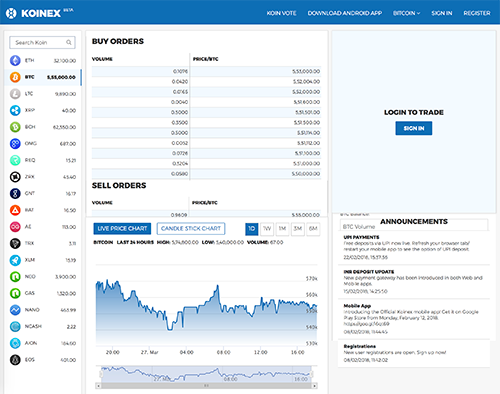The image size is (500, 394).
Task: Select the AE coin icon
Action: click(x=15, y=227)
